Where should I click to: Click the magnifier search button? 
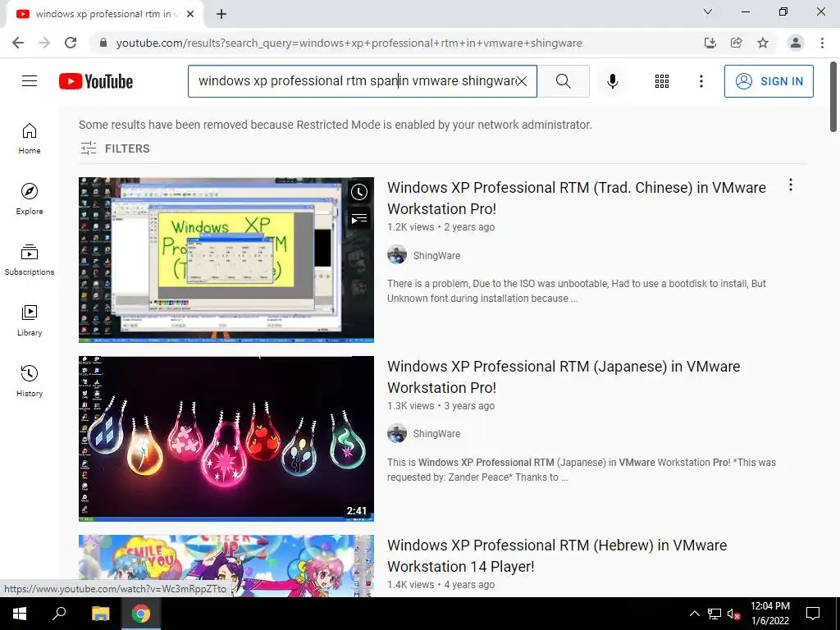563,81
